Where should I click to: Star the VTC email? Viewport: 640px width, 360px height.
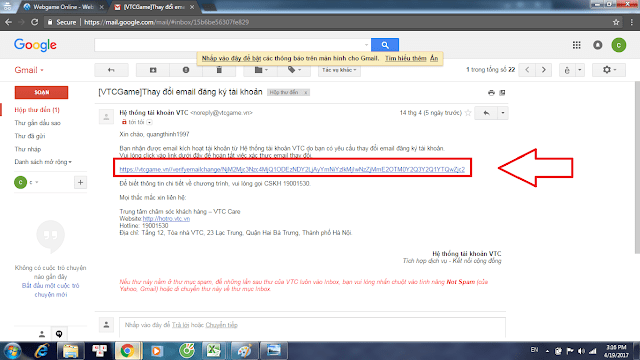click(468, 113)
